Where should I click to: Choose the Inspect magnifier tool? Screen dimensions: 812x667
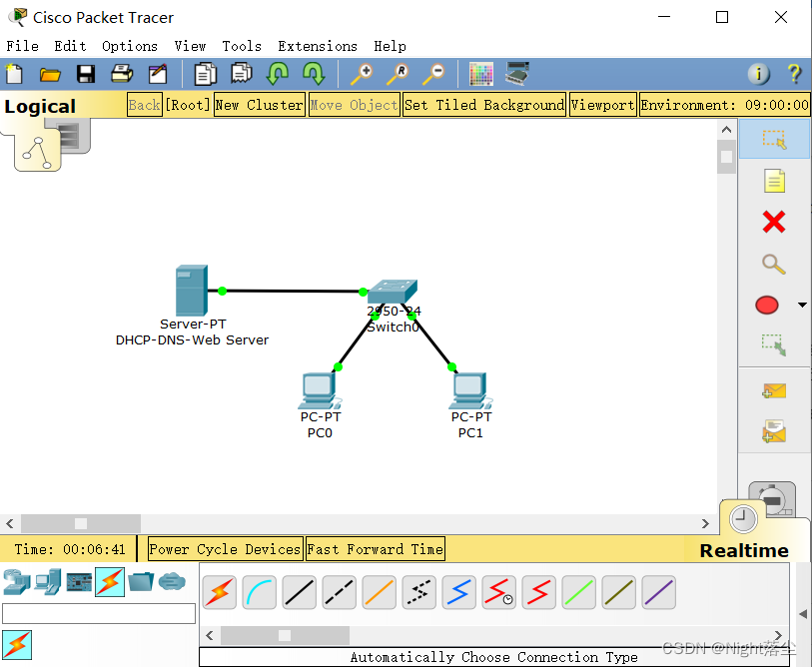774,264
